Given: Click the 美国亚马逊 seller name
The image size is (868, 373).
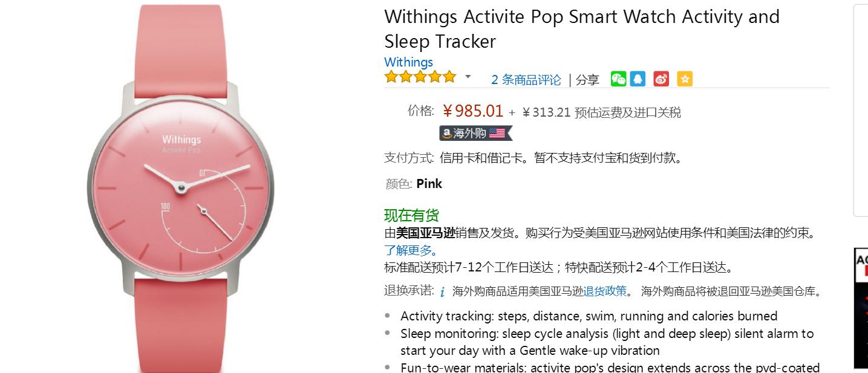Looking at the screenshot, I should tap(425, 233).
